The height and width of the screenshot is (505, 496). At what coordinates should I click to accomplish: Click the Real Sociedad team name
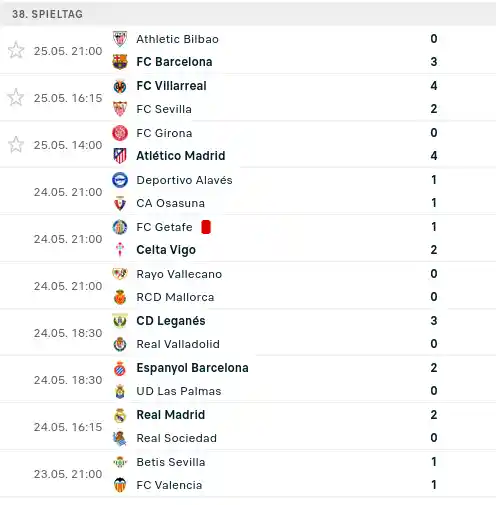177,438
